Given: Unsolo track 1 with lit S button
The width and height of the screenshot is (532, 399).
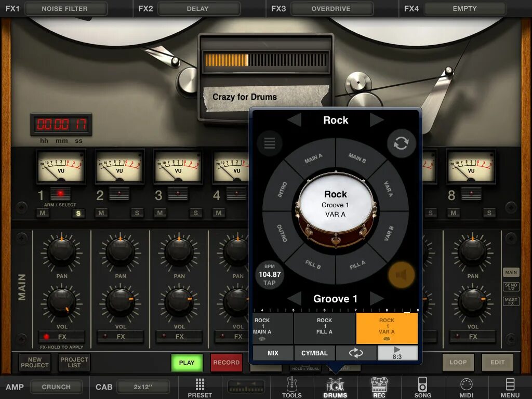Looking at the screenshot, I should (x=78, y=213).
